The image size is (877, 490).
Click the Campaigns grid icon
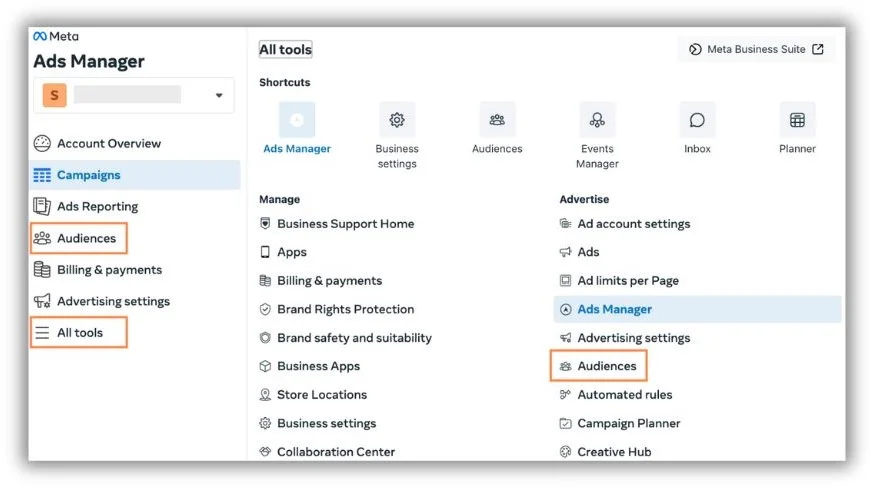[42, 175]
